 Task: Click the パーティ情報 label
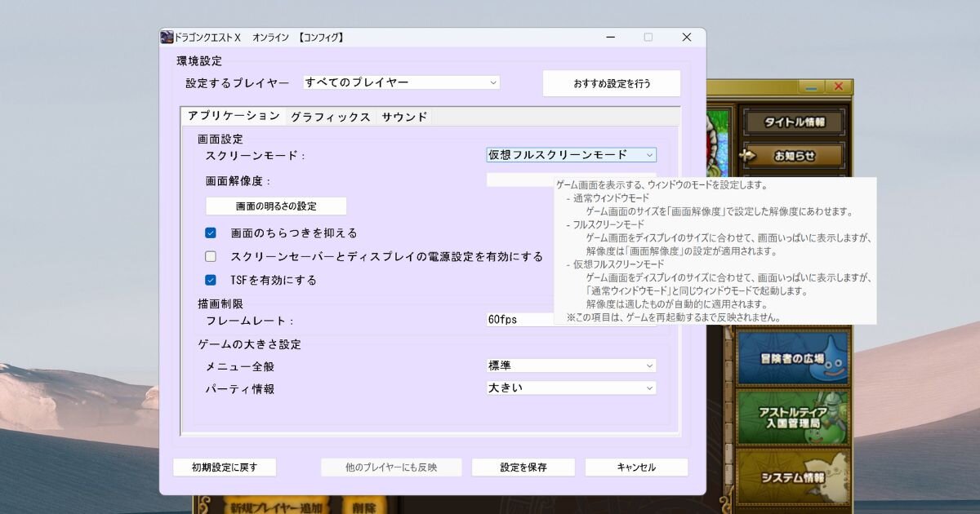pyautogui.click(x=239, y=389)
